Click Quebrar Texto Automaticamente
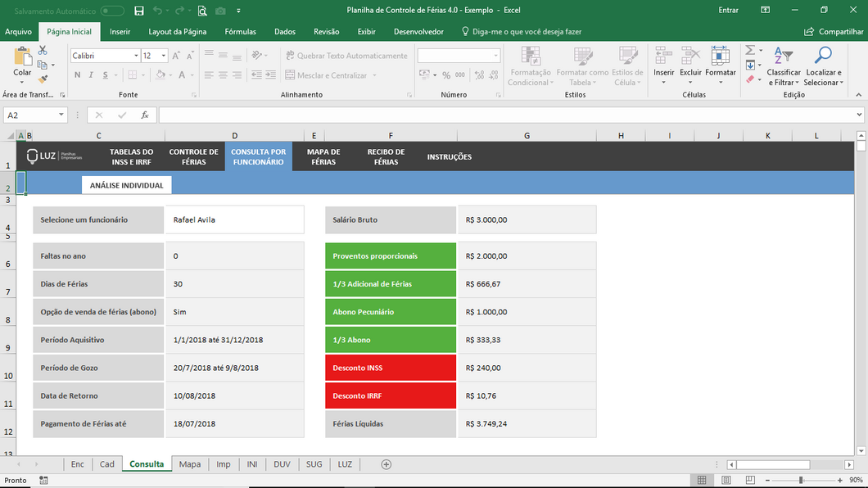The image size is (868, 488). pos(346,56)
